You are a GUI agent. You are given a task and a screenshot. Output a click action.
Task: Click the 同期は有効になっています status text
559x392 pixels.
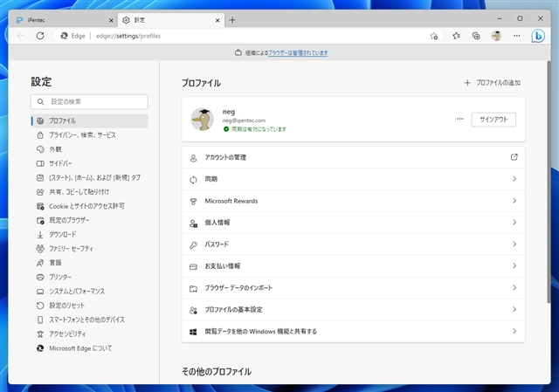(x=259, y=129)
